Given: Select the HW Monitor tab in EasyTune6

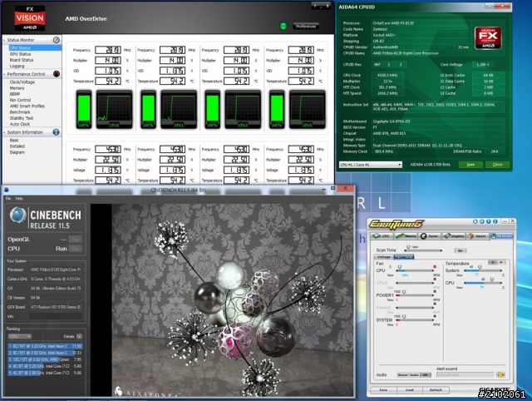Looking at the screenshot, I should (502, 236).
